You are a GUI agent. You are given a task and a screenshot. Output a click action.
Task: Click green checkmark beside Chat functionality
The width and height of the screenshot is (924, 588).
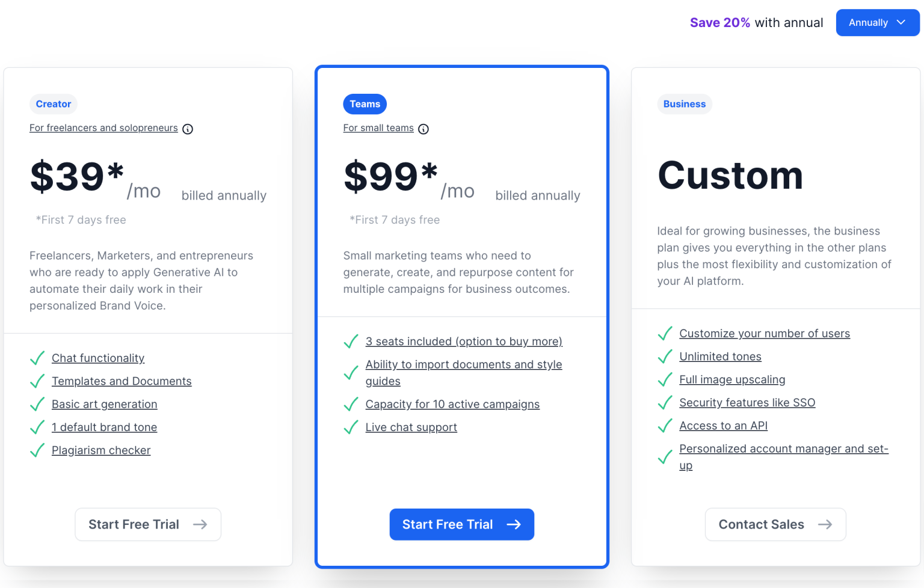(37, 358)
